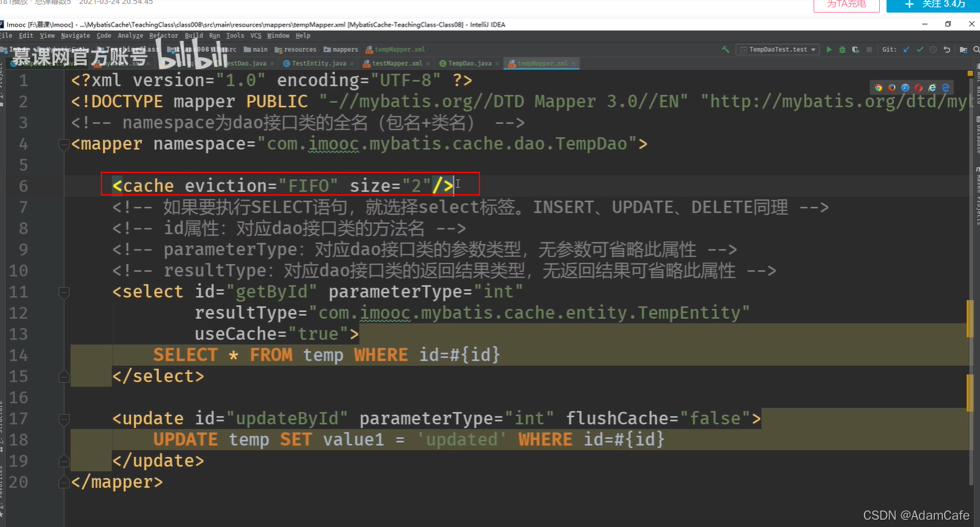The image size is (980, 527).
Task: Click the grey Stop icon in toolbar
Action: pos(869,50)
